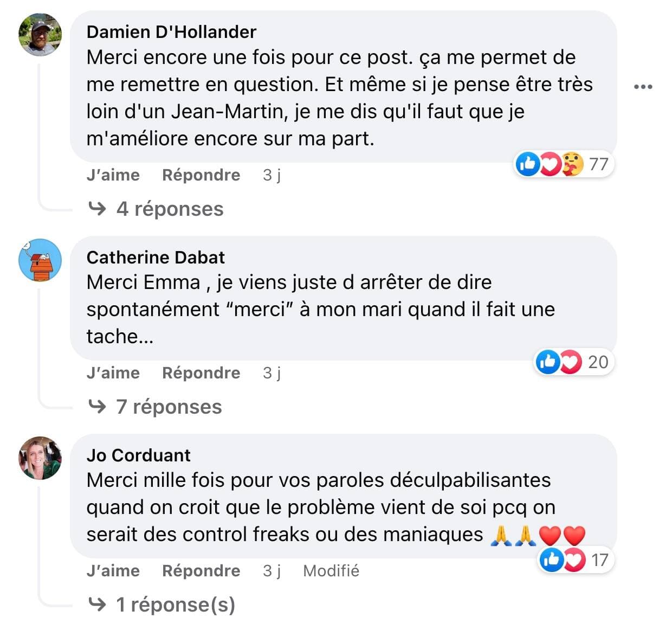Image resolution: width=672 pixels, height=617 pixels.
Task: Open the three-dots comment options menu
Action: [643, 87]
